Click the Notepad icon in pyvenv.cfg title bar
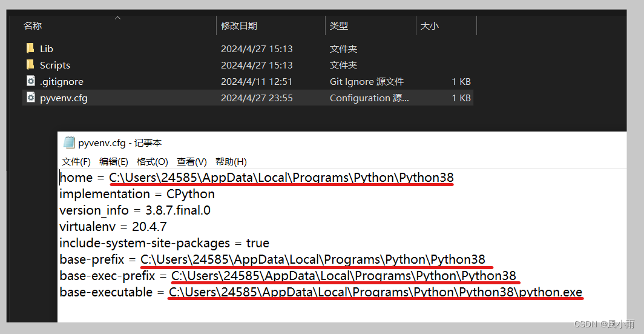Image resolution: width=644 pixels, height=334 pixels. tap(70, 142)
